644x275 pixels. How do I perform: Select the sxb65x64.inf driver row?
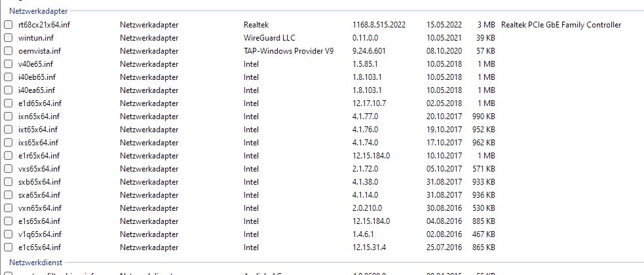tap(322, 182)
